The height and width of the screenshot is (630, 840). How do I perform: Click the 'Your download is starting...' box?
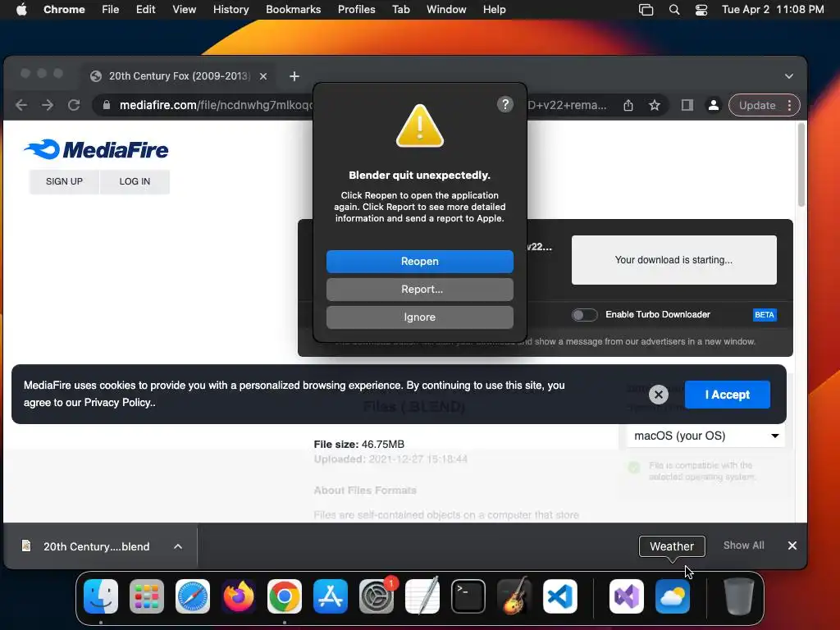pos(673,260)
